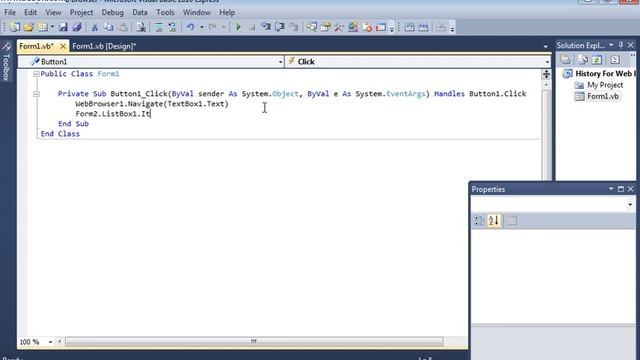Click the Stop Debugging square icon
The image size is (640, 360).
(252, 27)
